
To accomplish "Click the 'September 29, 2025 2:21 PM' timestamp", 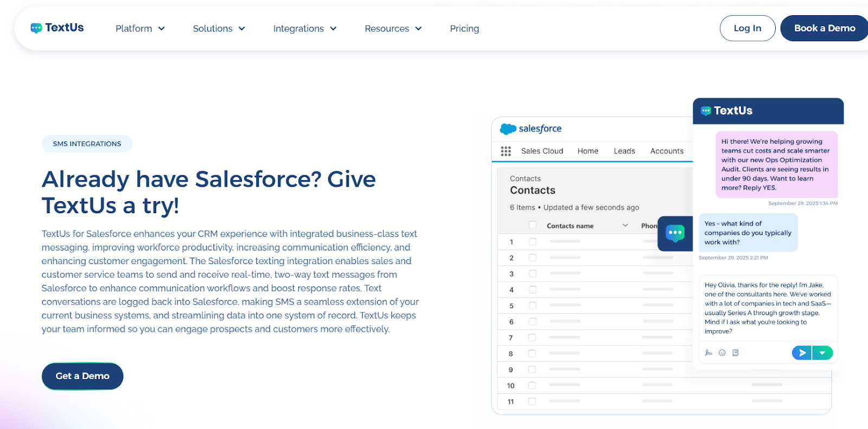I will click(x=733, y=258).
